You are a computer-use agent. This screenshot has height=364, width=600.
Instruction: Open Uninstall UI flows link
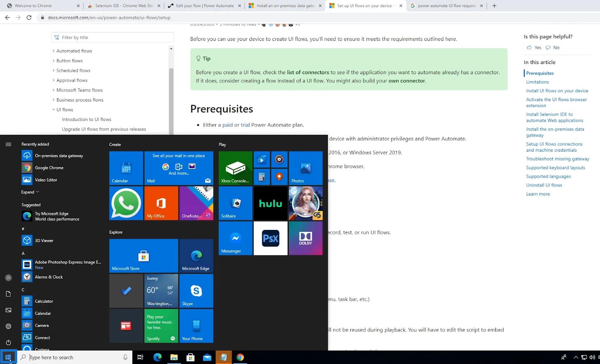(544, 185)
